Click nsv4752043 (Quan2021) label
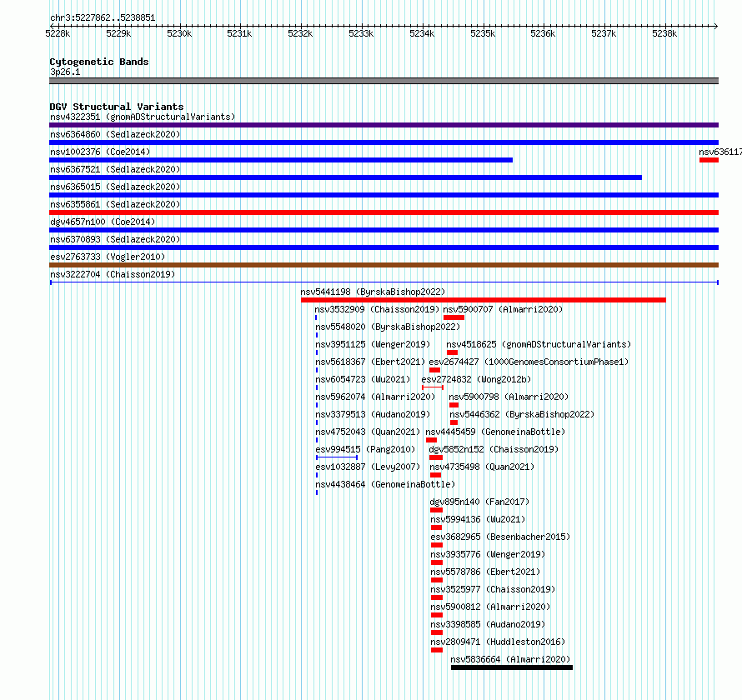 pyautogui.click(x=368, y=432)
